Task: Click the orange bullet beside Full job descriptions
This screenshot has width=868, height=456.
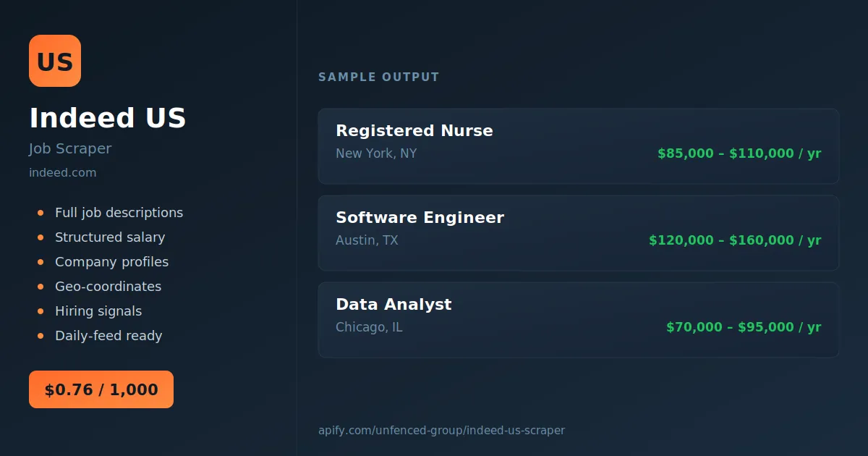Action: (x=41, y=213)
